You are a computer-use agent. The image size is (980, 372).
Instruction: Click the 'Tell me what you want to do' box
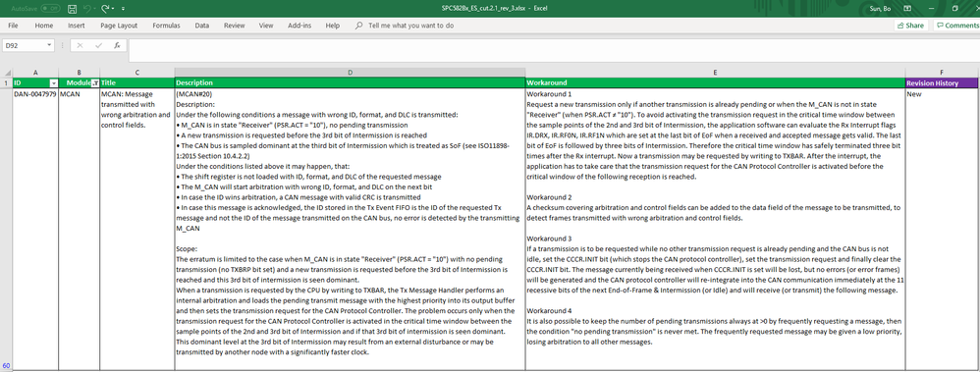(411, 26)
